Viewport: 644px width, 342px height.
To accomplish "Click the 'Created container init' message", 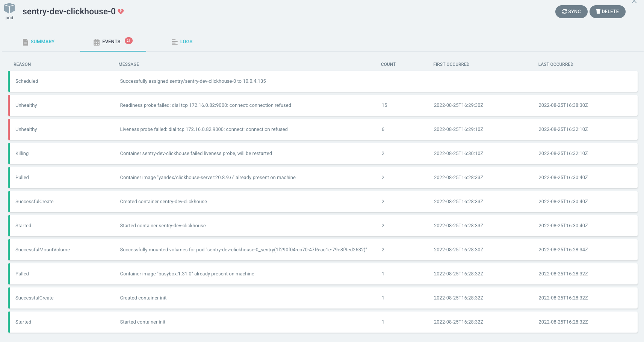I will click(x=143, y=298).
